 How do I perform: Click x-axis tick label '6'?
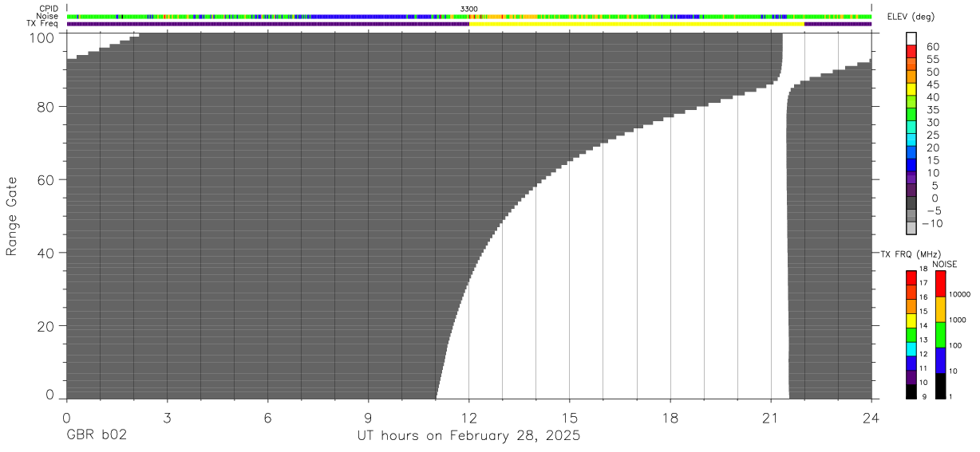pyautogui.click(x=268, y=417)
